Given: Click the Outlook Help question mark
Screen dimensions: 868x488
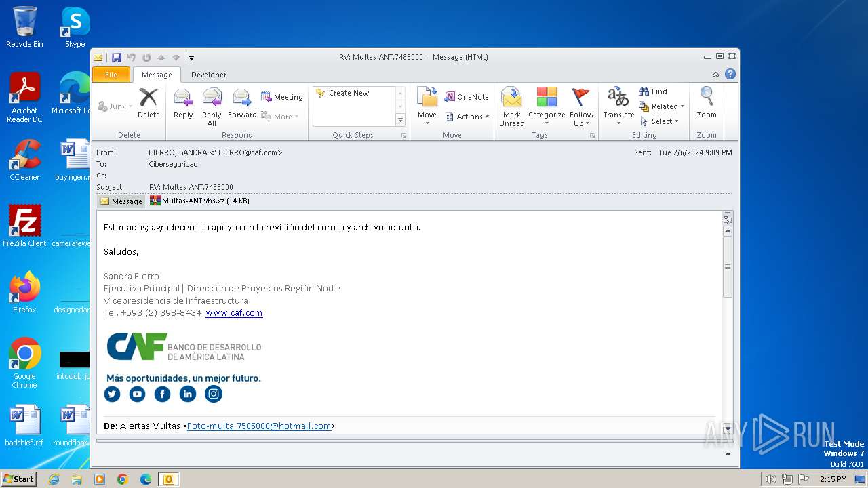Looking at the screenshot, I should click(730, 74).
